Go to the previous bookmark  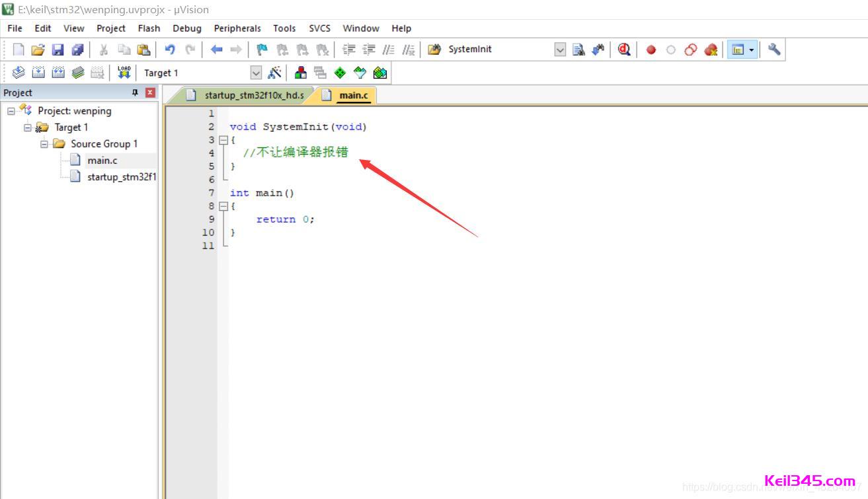282,50
